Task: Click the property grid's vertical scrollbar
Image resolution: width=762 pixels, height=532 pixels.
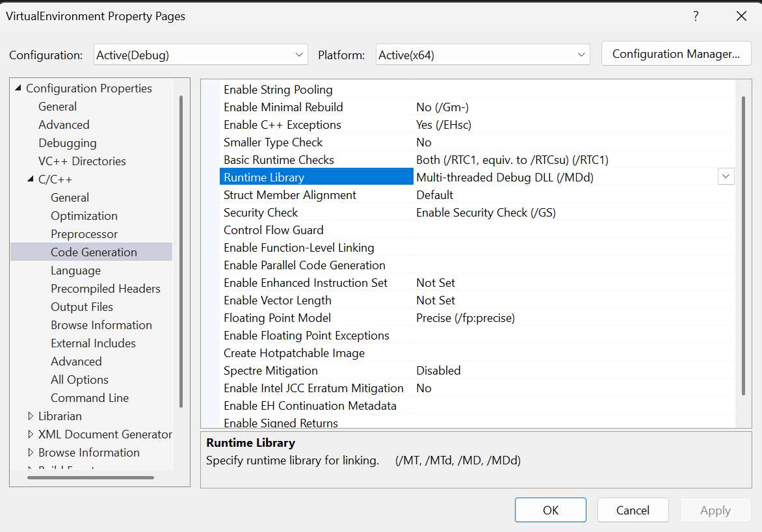Action: (x=744, y=246)
